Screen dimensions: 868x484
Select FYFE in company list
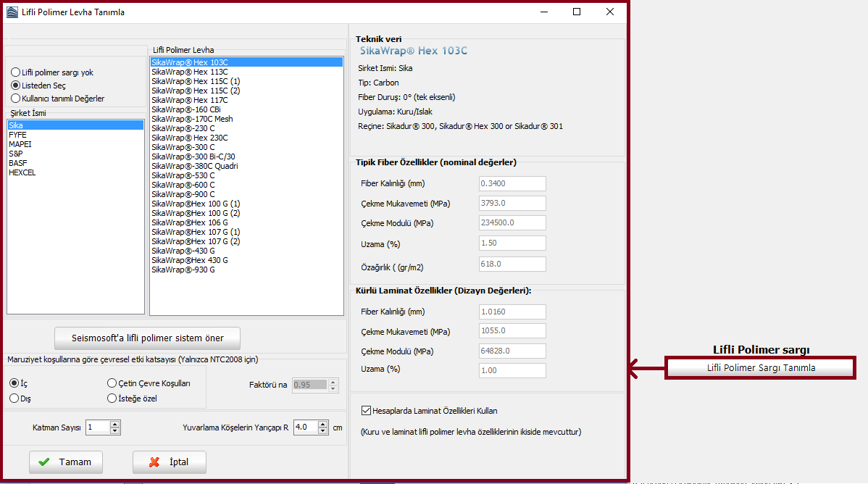click(17, 135)
